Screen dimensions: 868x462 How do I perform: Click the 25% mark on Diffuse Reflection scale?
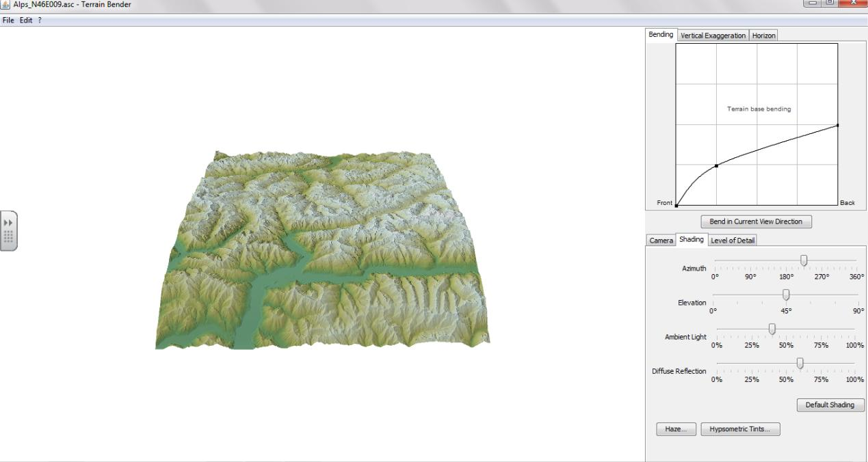pyautogui.click(x=752, y=379)
